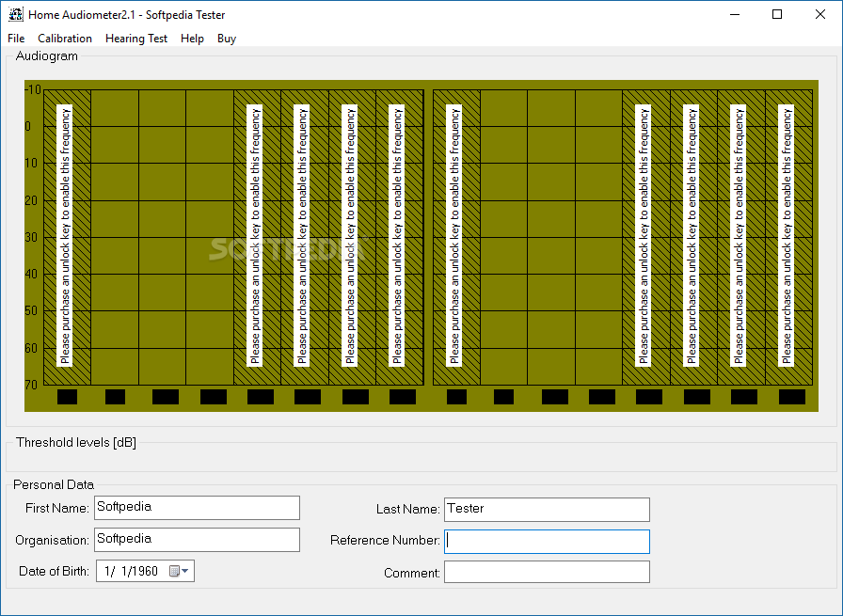Click the Organisation input field
This screenshot has width=843, height=616.
[197, 540]
